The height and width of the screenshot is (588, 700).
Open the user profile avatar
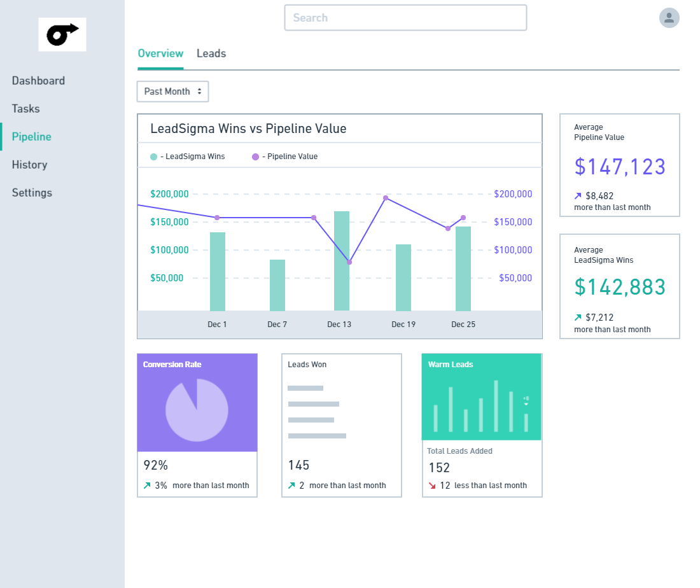(669, 18)
